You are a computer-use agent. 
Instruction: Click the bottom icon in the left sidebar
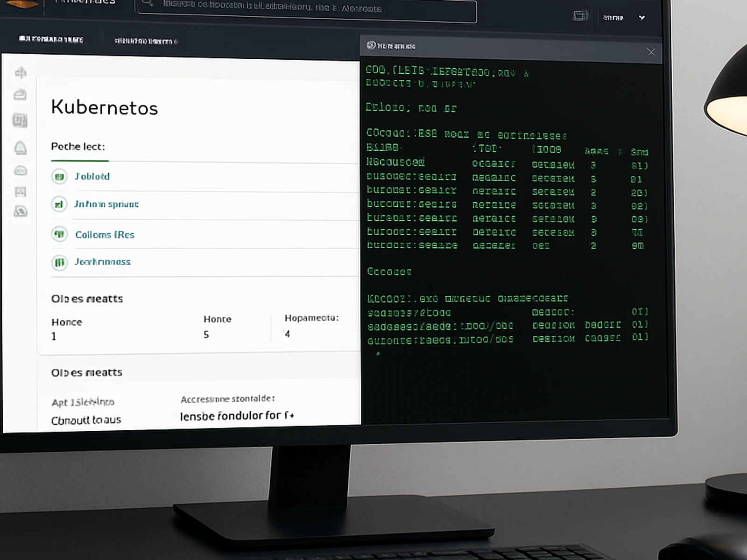coord(21,211)
